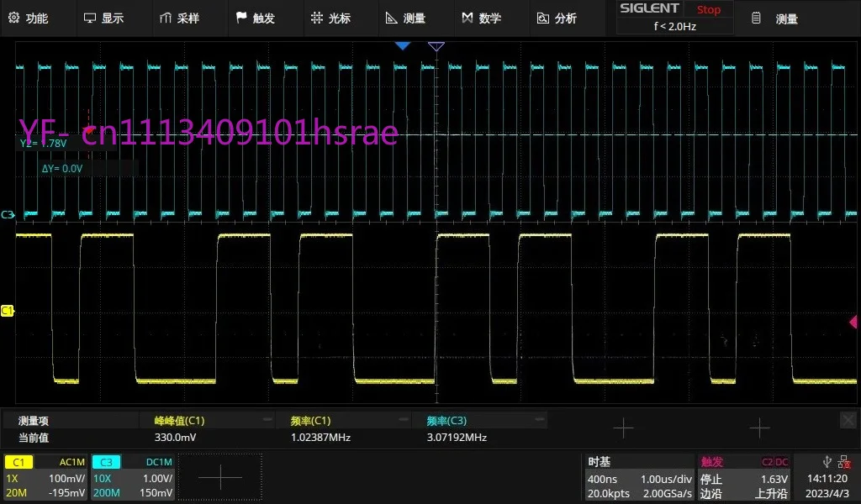Viewport: 861px width, 504px height.
Task: Click the waveform icon next to 采样
Action: [x=166, y=18]
